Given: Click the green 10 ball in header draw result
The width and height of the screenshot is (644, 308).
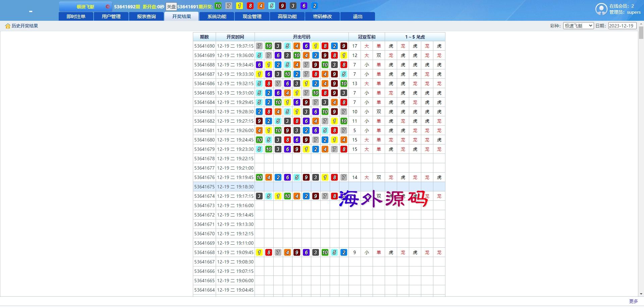Looking at the screenshot, I should pos(218,6).
